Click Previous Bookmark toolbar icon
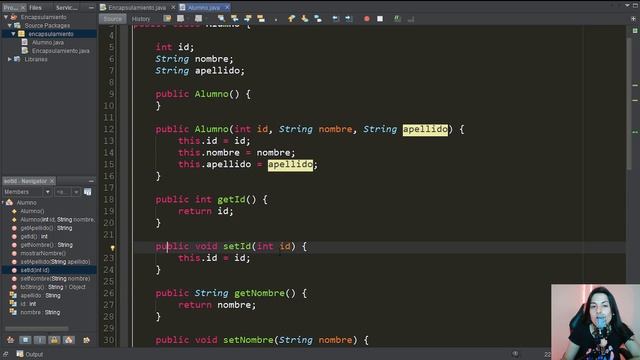640x360 pixels. click(x=291, y=19)
